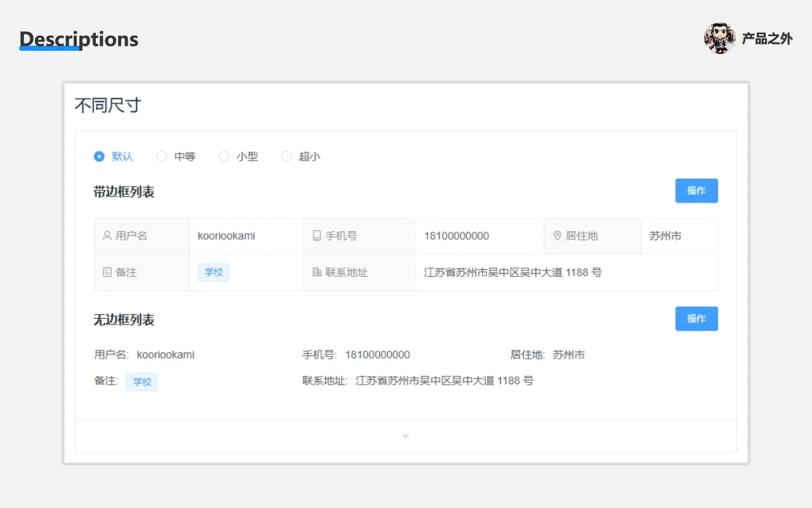Viewport: 812px width, 508px height.
Task: Click the location pin icon beside 居住地
Action: (557, 236)
